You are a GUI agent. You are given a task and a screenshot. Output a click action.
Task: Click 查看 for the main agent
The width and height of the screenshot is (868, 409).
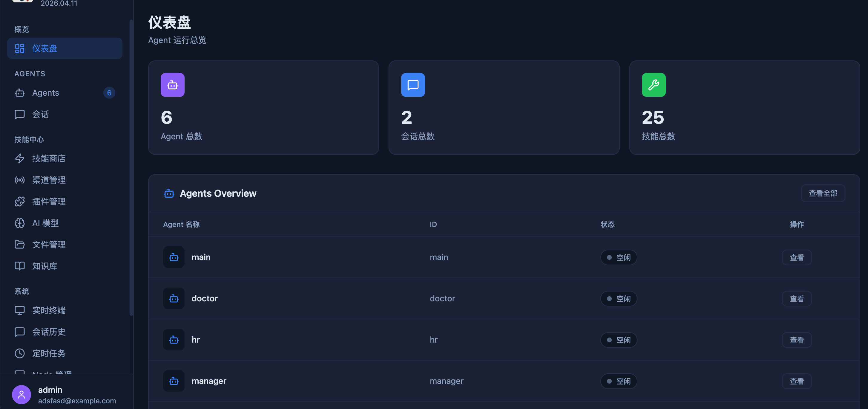[x=797, y=257]
